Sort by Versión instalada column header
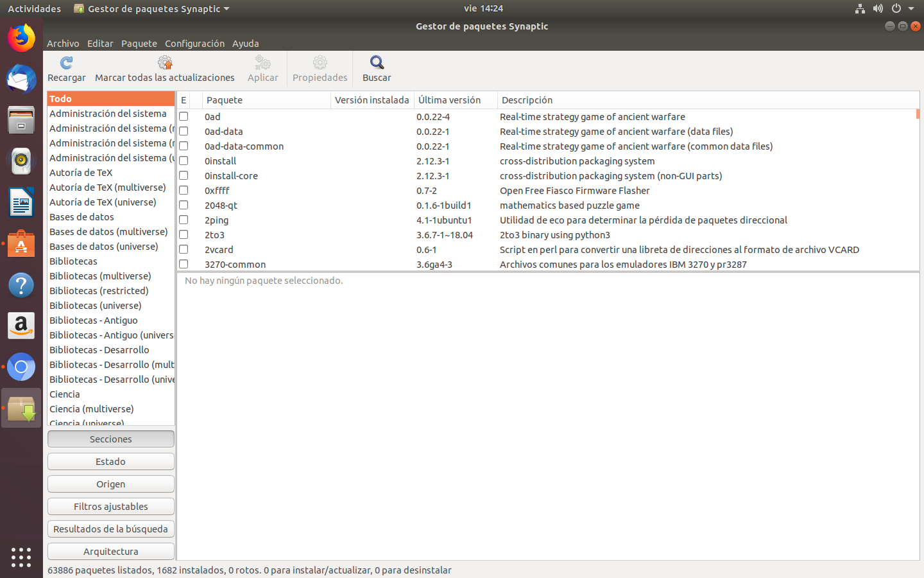Image resolution: width=924 pixels, height=578 pixels. [x=373, y=100]
